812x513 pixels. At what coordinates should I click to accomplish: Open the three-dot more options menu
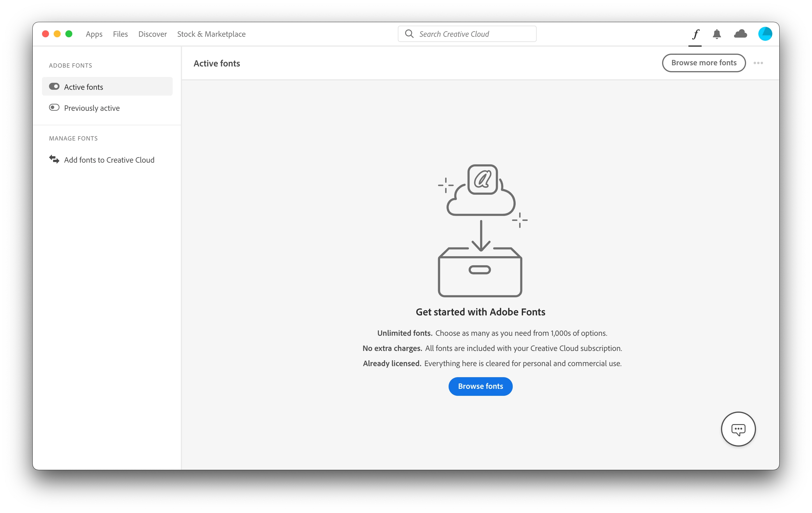click(x=758, y=63)
